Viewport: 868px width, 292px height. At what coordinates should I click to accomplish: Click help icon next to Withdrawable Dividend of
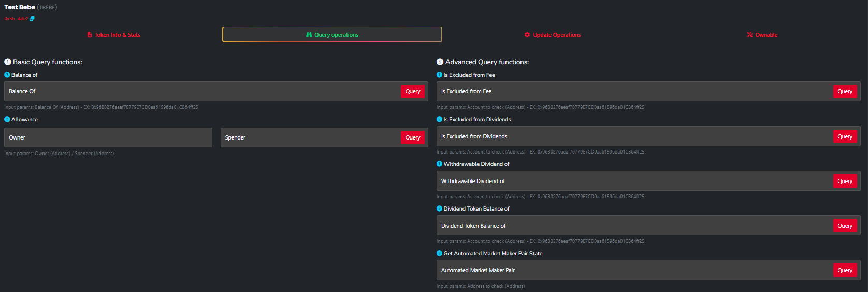(x=439, y=164)
